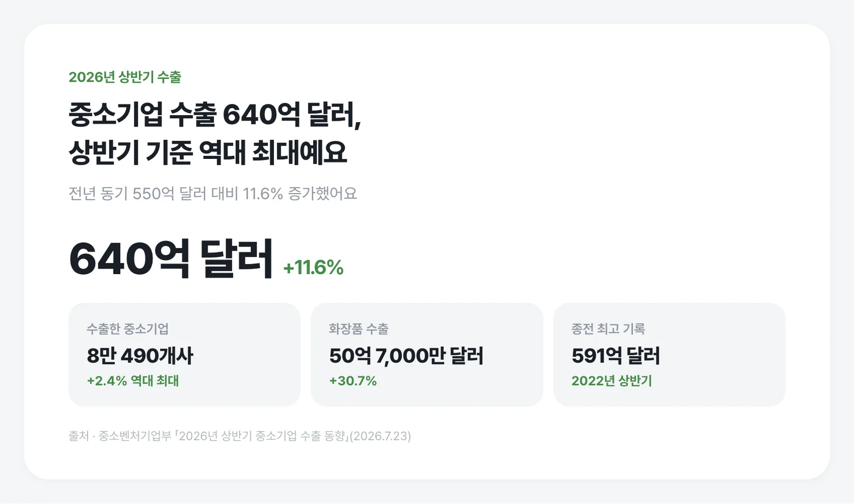Click the '수출한 중소기업' card label text
This screenshot has width=854, height=504.
pos(128,329)
